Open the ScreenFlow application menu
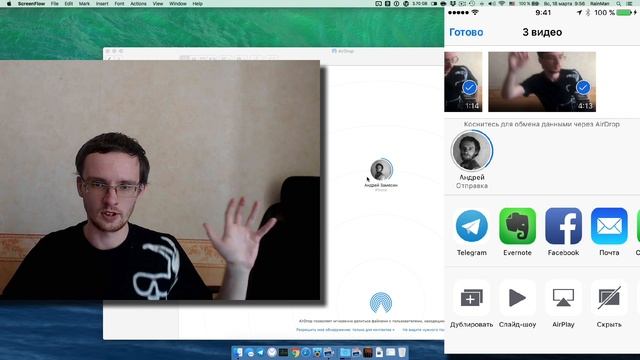The width and height of the screenshot is (640, 360). click(x=31, y=3)
